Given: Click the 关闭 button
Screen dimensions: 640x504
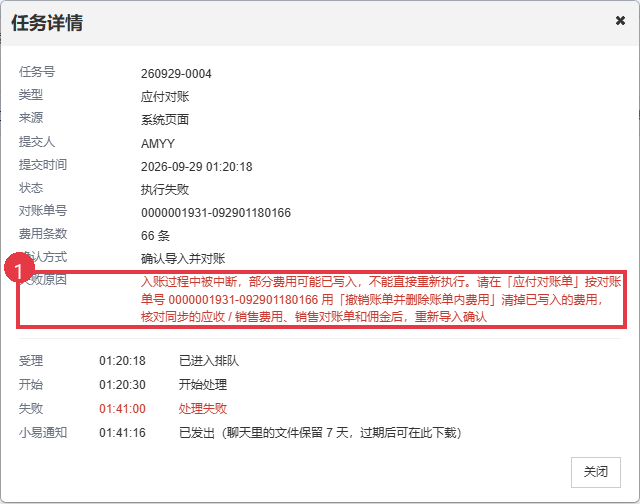Looking at the screenshot, I should [596, 472].
